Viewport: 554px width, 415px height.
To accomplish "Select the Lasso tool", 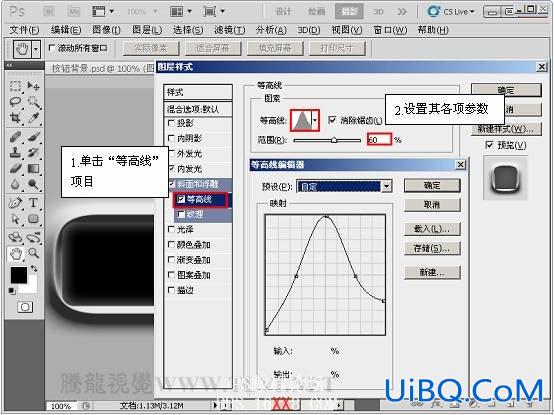I will pos(15,102).
